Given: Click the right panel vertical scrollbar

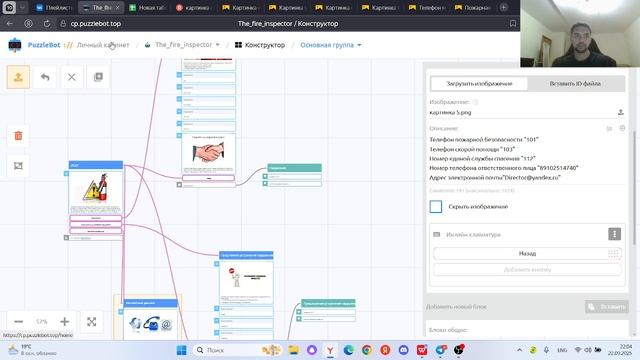Looking at the screenshot, I should [634, 188].
